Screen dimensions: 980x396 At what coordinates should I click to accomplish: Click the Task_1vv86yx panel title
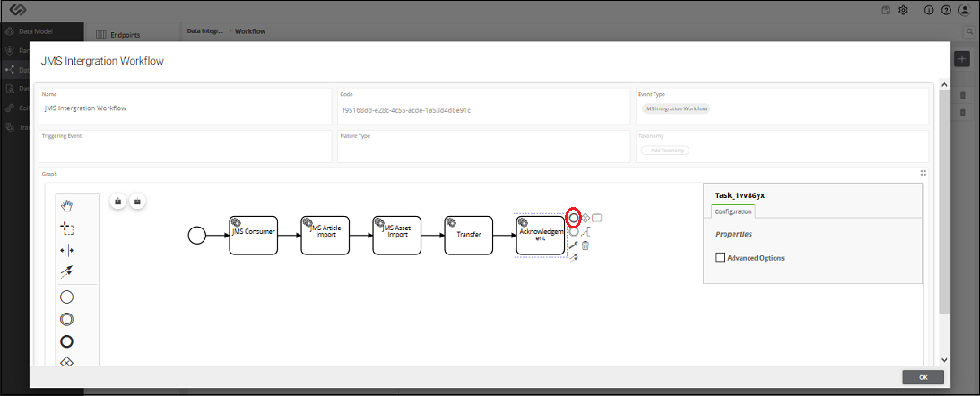[x=740, y=195]
